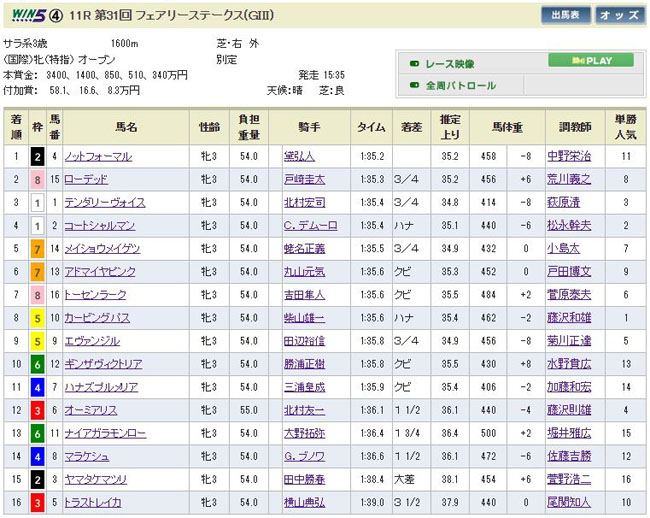Open trainer 尾関知人's profile
Screen dimensions: 650x518
568,502
